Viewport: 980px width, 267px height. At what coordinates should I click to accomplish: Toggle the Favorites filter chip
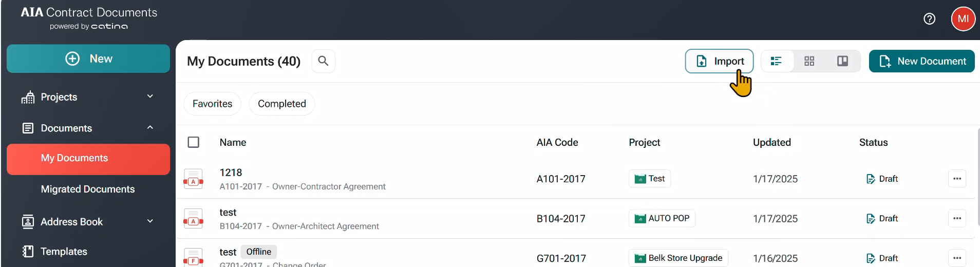pyautogui.click(x=212, y=104)
